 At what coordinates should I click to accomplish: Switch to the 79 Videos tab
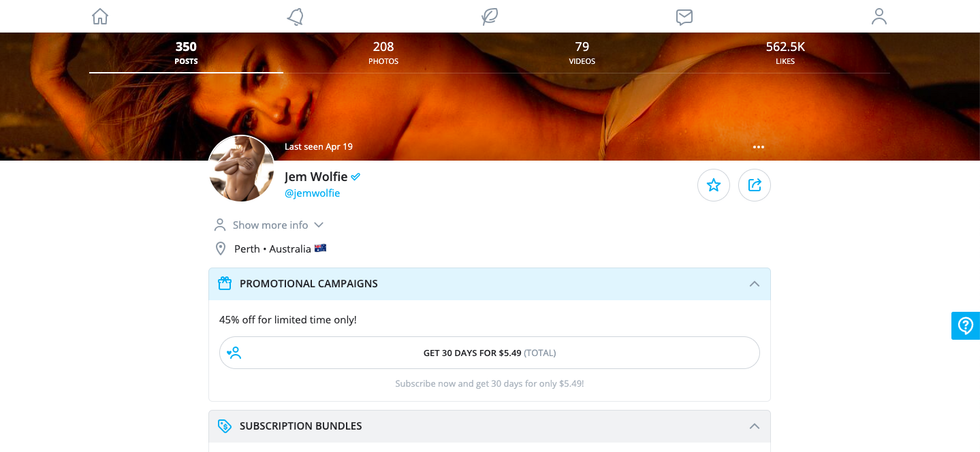[x=582, y=53]
